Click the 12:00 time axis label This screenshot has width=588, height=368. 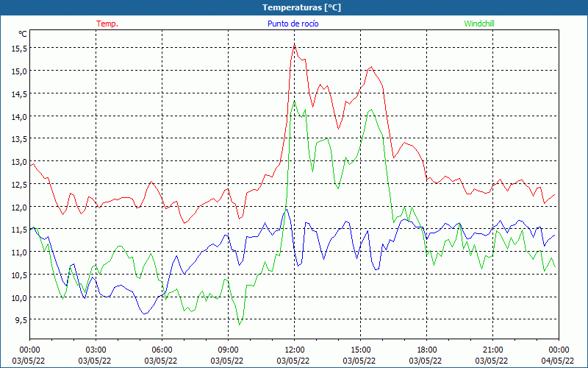click(x=295, y=350)
